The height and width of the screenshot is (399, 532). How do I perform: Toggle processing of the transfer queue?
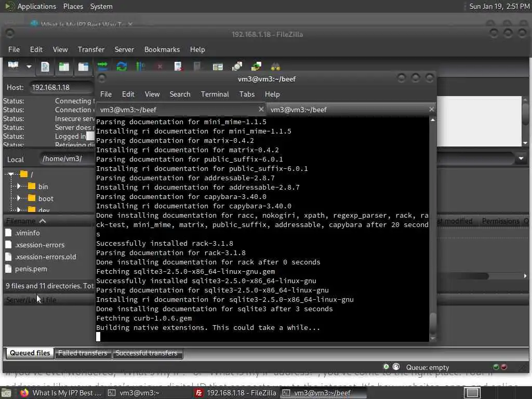(x=140, y=66)
